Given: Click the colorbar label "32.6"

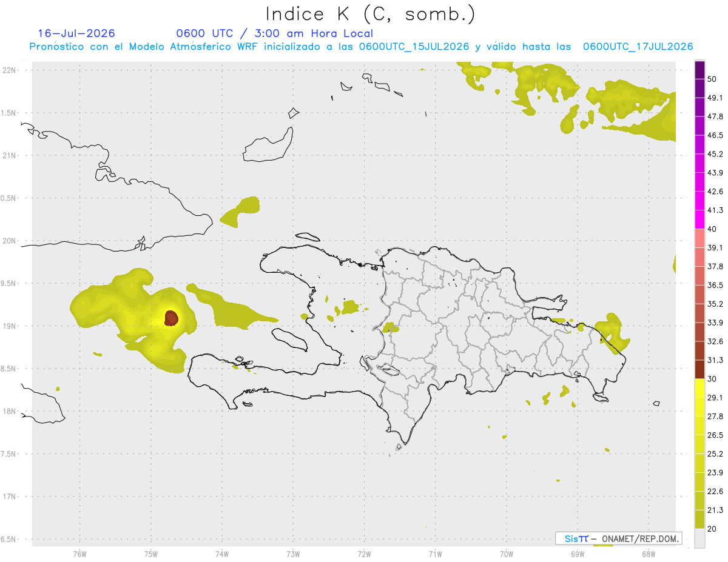Looking at the screenshot, I should [715, 341].
